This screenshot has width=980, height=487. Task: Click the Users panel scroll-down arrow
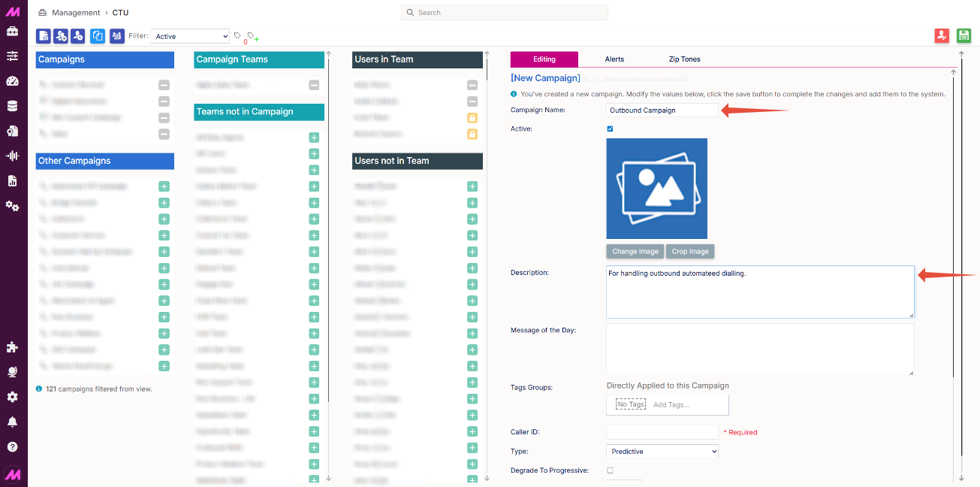click(x=487, y=478)
